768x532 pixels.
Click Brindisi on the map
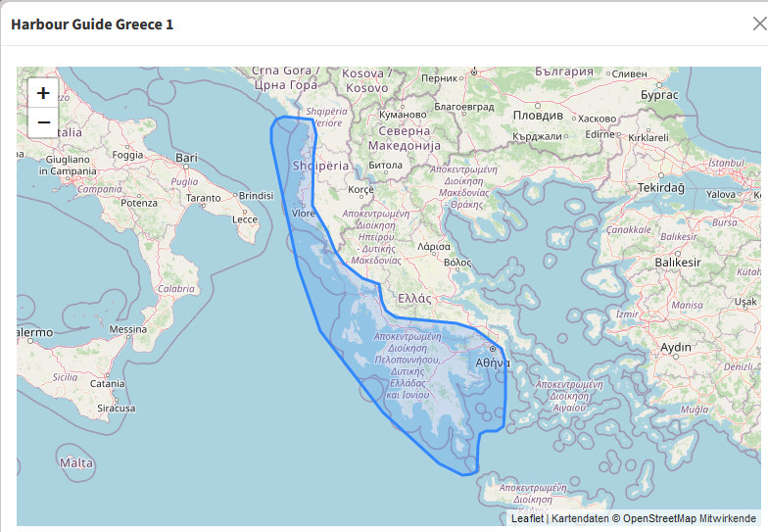[256, 196]
